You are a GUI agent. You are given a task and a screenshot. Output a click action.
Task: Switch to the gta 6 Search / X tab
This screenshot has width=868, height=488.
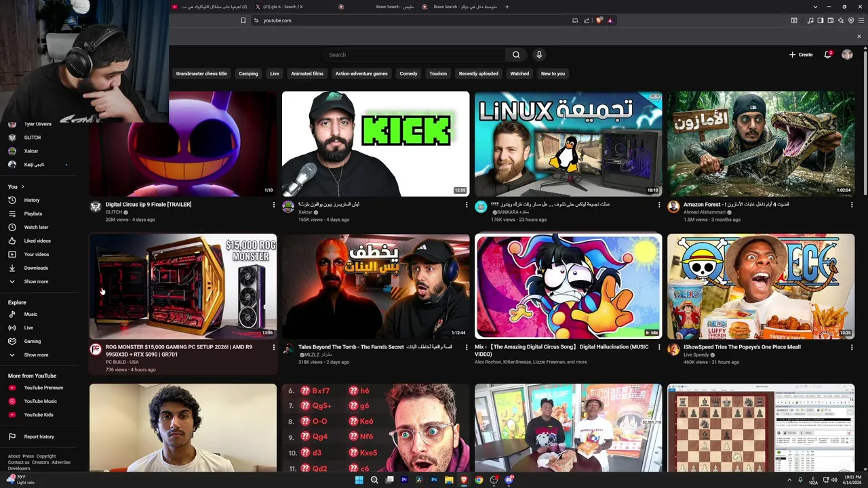(292, 7)
